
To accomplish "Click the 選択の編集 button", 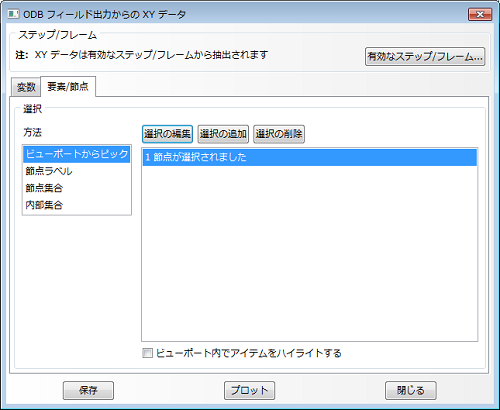I will click(x=167, y=134).
